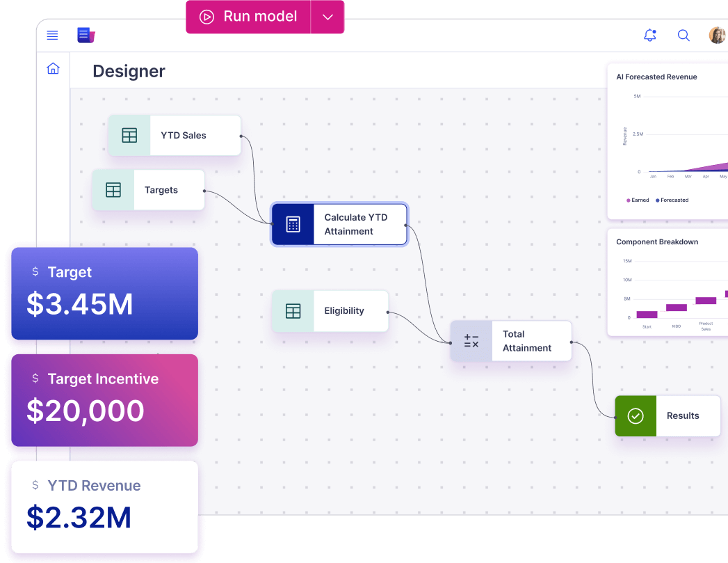Select the Total Attainment node text
The width and height of the screenshot is (728, 563).
[x=527, y=341]
